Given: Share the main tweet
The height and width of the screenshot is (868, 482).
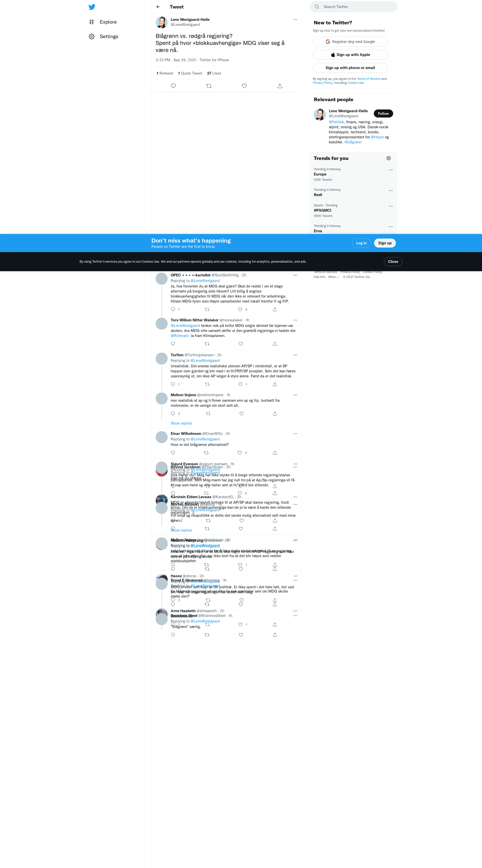Looking at the screenshot, I should click(x=280, y=86).
